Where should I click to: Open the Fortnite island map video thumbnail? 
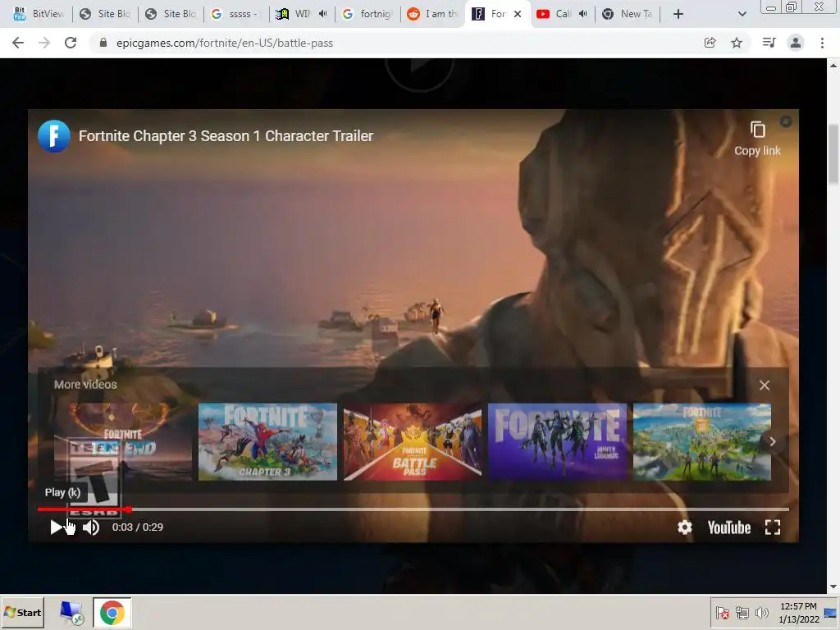click(x=702, y=441)
